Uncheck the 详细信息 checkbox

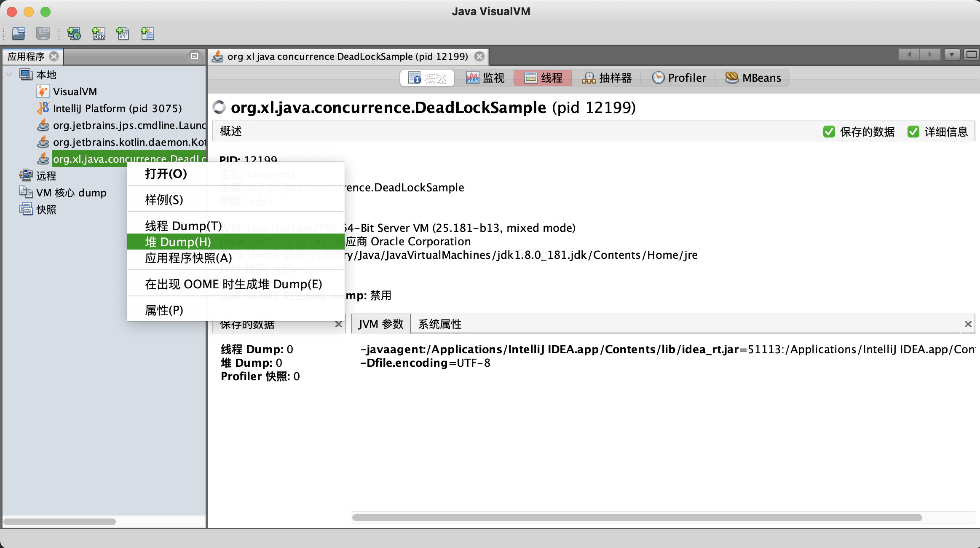[913, 132]
